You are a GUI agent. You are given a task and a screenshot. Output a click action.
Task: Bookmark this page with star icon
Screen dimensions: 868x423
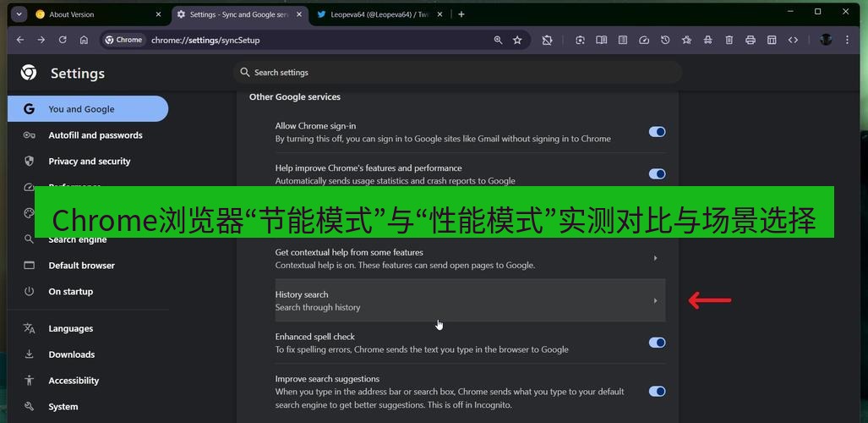(517, 40)
